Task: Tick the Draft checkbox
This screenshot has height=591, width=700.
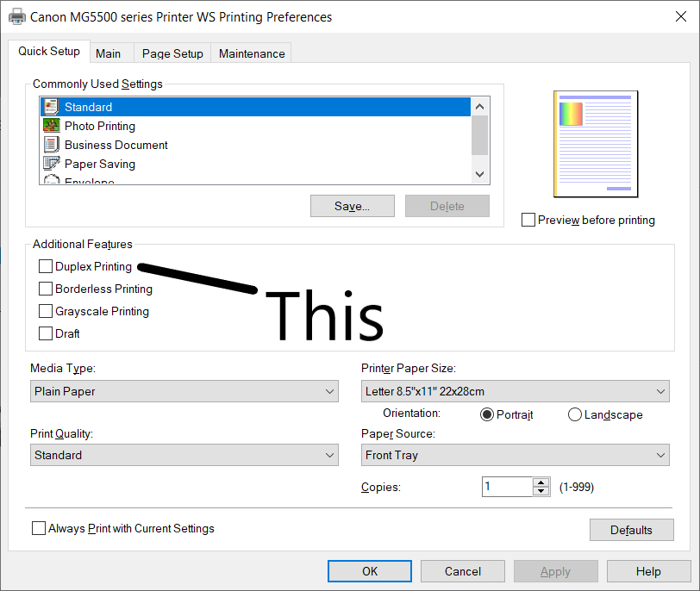Action: [46, 333]
